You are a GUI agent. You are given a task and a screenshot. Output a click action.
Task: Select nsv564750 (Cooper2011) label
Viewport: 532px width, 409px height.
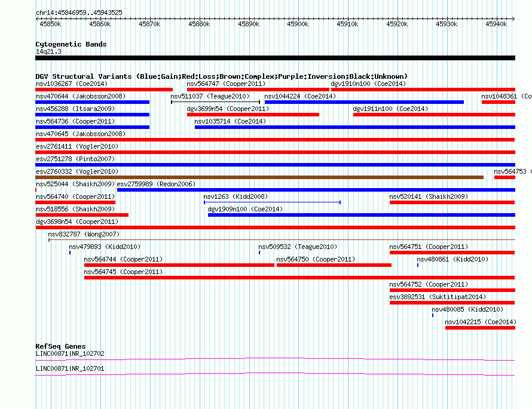coord(316,259)
